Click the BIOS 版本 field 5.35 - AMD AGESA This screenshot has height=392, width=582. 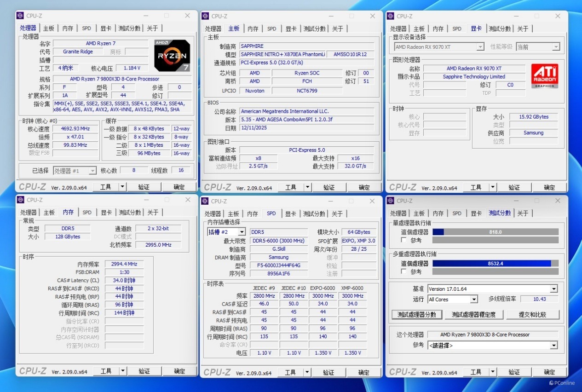[306, 120]
